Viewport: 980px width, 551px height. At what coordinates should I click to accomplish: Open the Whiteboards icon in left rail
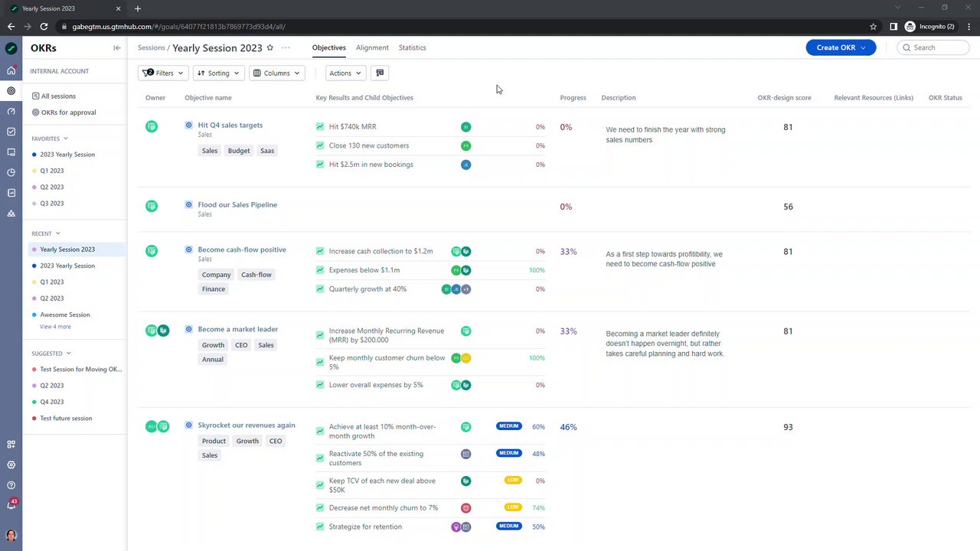click(11, 152)
